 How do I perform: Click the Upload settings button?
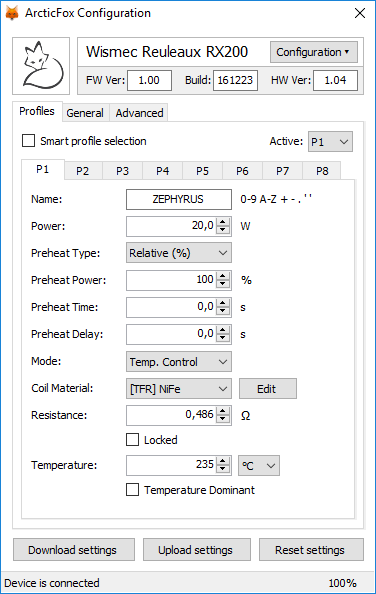(197, 550)
